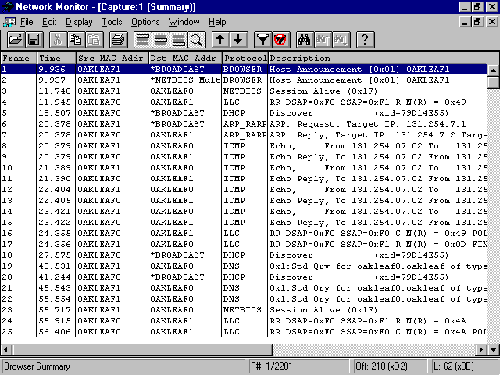This screenshot has width=500, height=375.
Task: Open the Window menu
Action: click(x=184, y=22)
